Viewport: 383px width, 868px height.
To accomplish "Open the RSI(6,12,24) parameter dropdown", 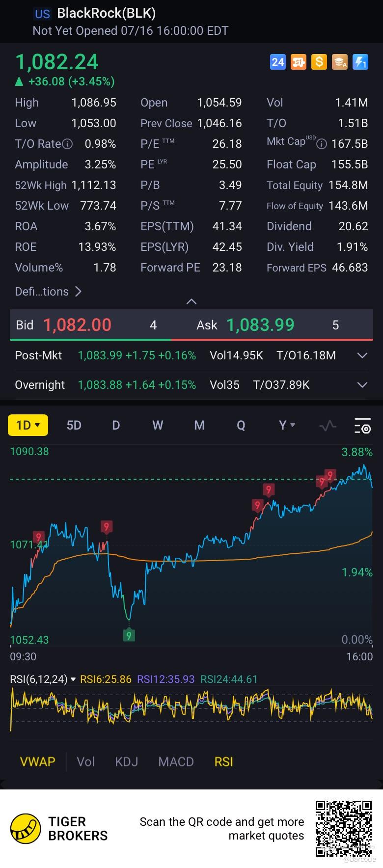I will 43,679.
